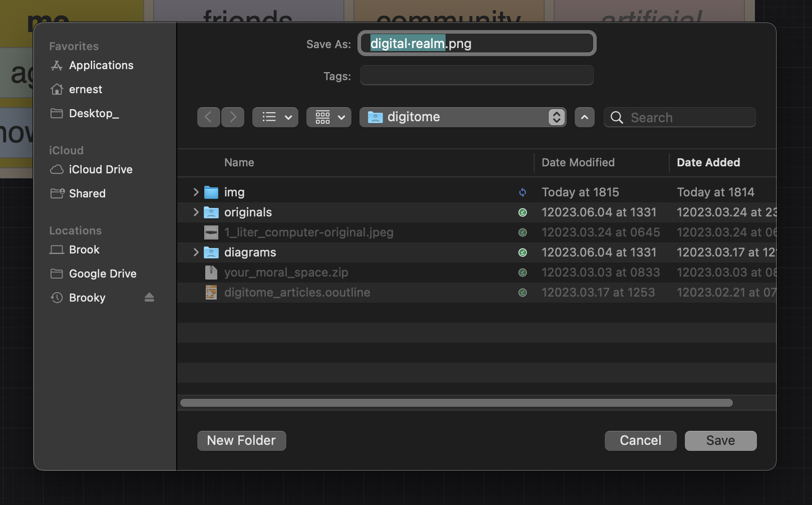Eject the Brooky volume
Image resolution: width=812 pixels, height=505 pixels.
[149, 297]
